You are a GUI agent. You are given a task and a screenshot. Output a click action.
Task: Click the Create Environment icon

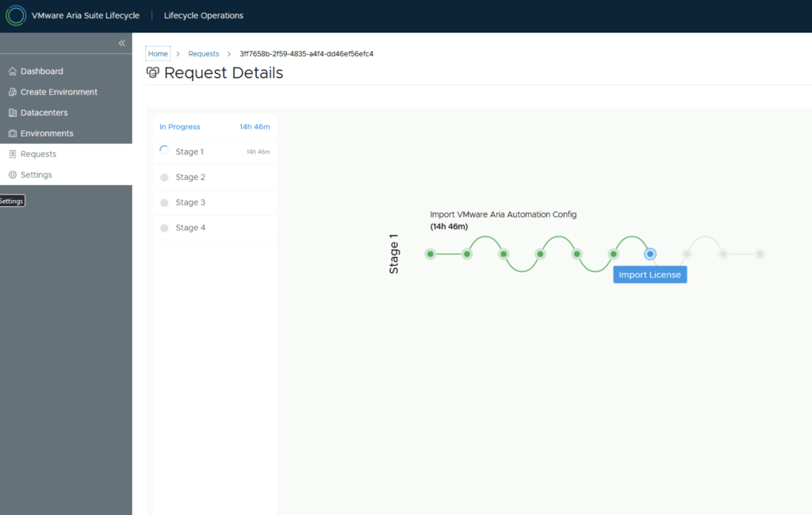pos(13,92)
